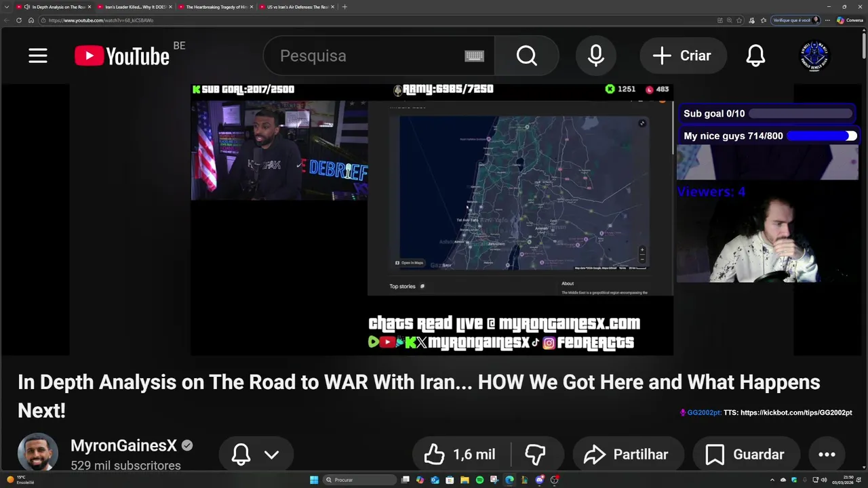The width and height of the screenshot is (868, 488).
Task: Open browser settings and more ellipsis
Action: (x=827, y=20)
